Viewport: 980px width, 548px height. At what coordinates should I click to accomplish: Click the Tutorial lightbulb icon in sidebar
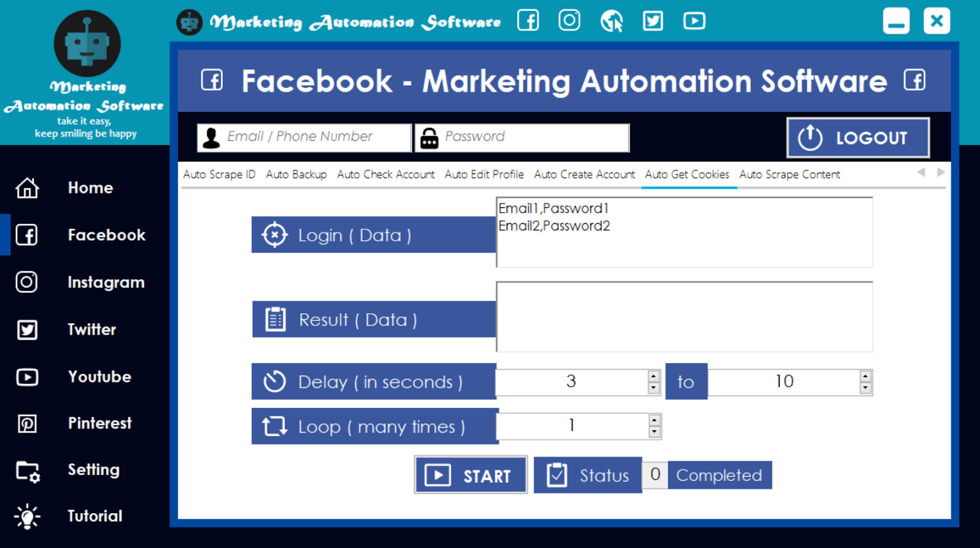coord(27,516)
